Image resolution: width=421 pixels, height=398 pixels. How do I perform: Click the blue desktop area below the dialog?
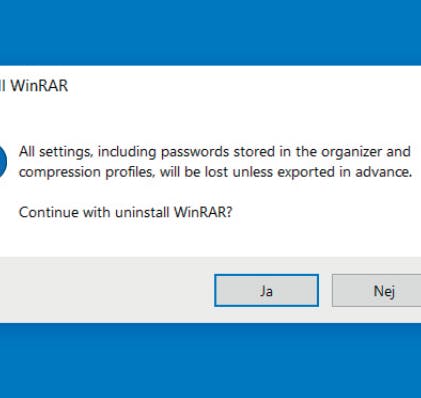click(210, 361)
